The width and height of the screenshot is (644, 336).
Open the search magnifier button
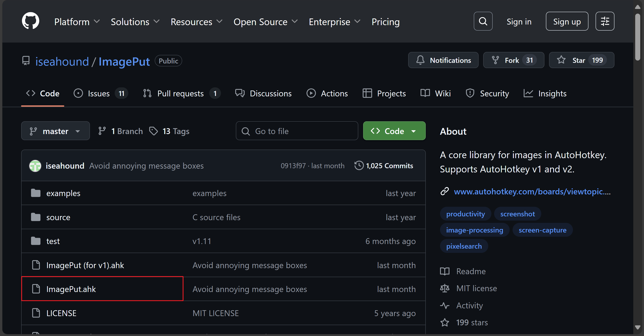click(483, 21)
